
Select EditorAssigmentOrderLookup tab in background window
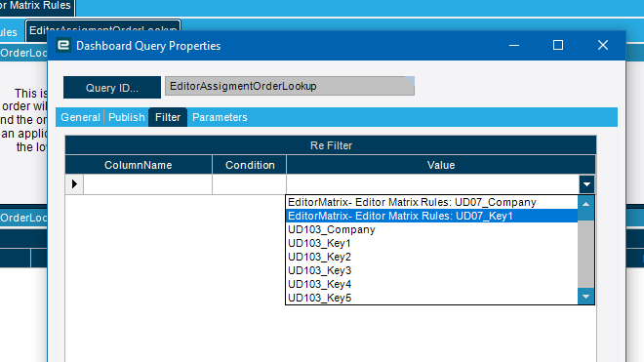click(x=103, y=30)
